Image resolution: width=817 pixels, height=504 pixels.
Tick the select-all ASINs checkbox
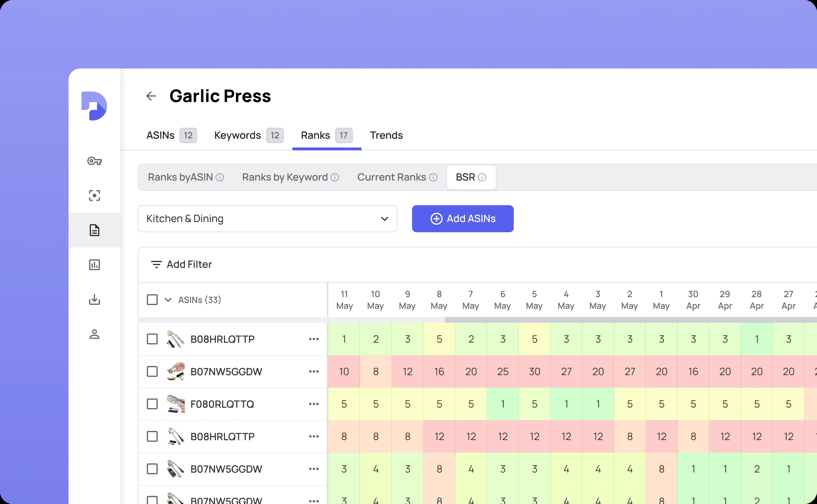(x=152, y=300)
